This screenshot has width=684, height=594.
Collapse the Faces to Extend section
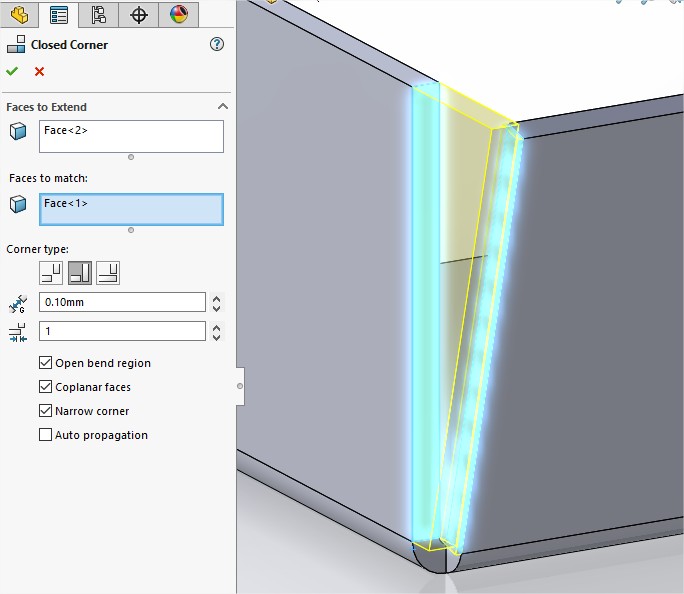[222, 107]
